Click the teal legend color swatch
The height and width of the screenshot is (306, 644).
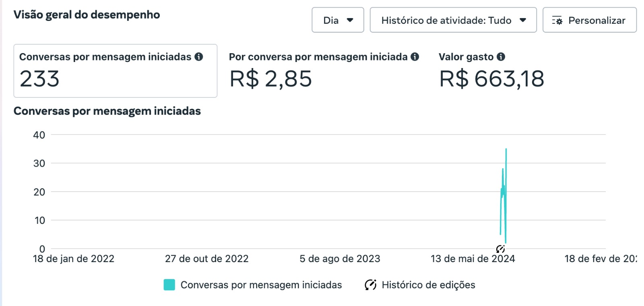click(x=169, y=285)
